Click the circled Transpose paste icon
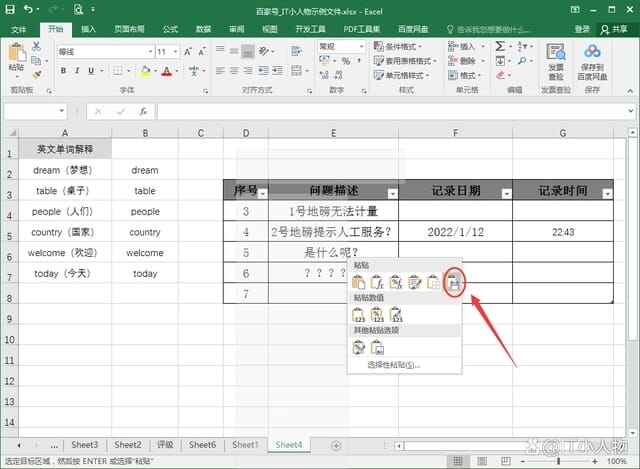The height and width of the screenshot is (469, 640). click(x=455, y=283)
